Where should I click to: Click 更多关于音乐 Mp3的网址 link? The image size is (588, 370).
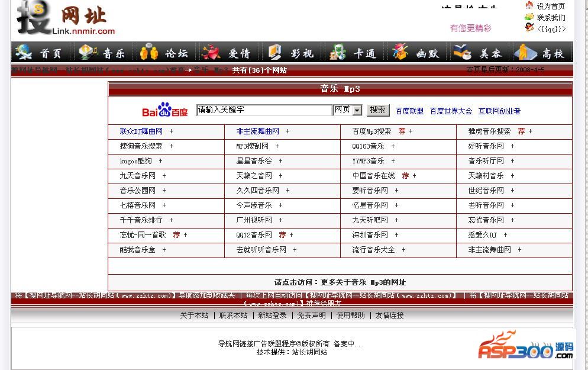[x=363, y=282]
